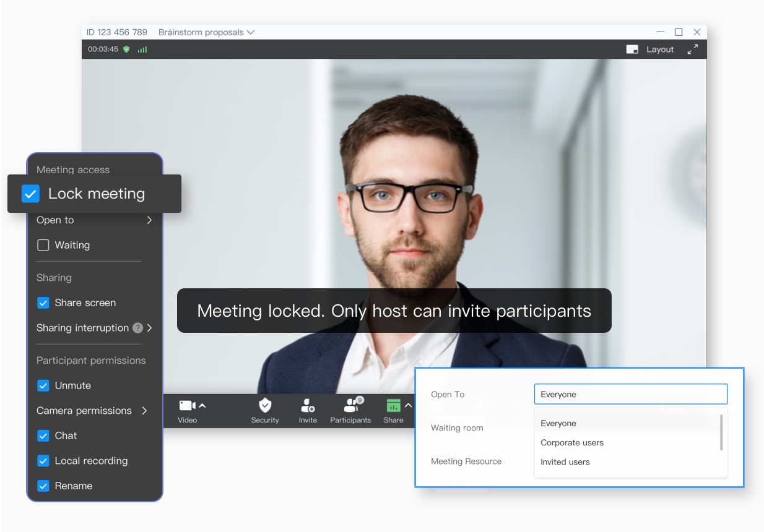Click the Sharing interruption help question mark
Screen dimensions: 764x532
[138, 328]
